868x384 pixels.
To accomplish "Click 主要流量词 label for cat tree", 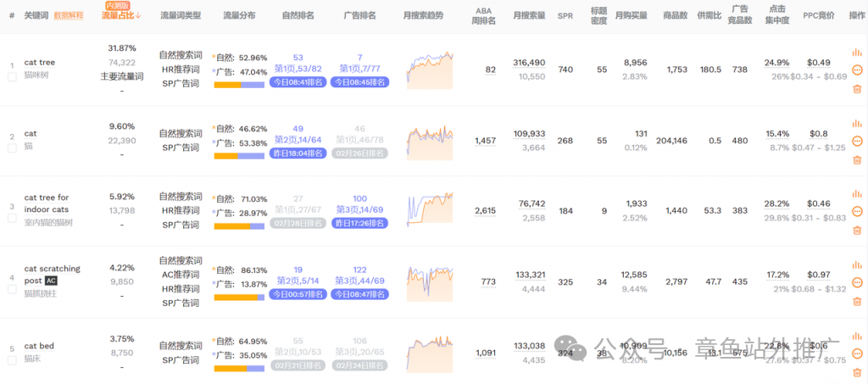I will click(122, 76).
